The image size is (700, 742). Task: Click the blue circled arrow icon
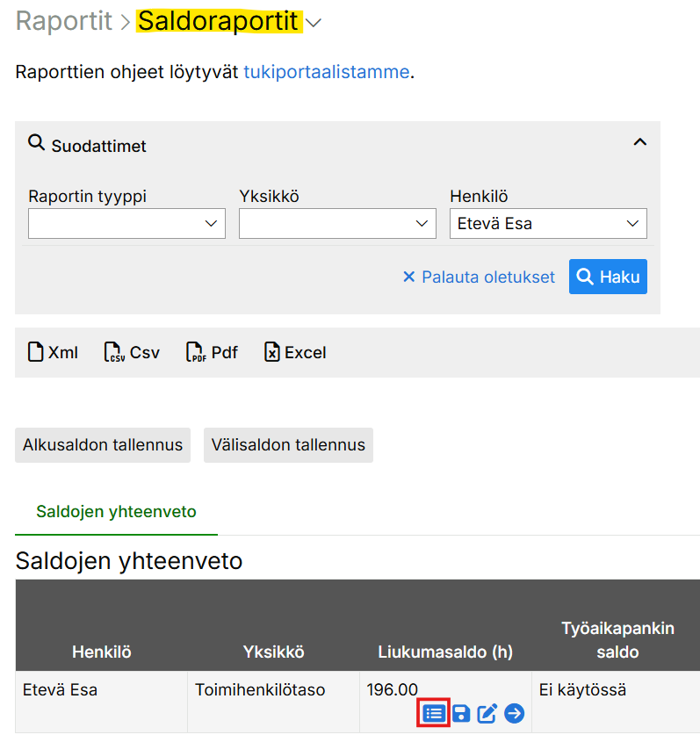pyautogui.click(x=515, y=714)
